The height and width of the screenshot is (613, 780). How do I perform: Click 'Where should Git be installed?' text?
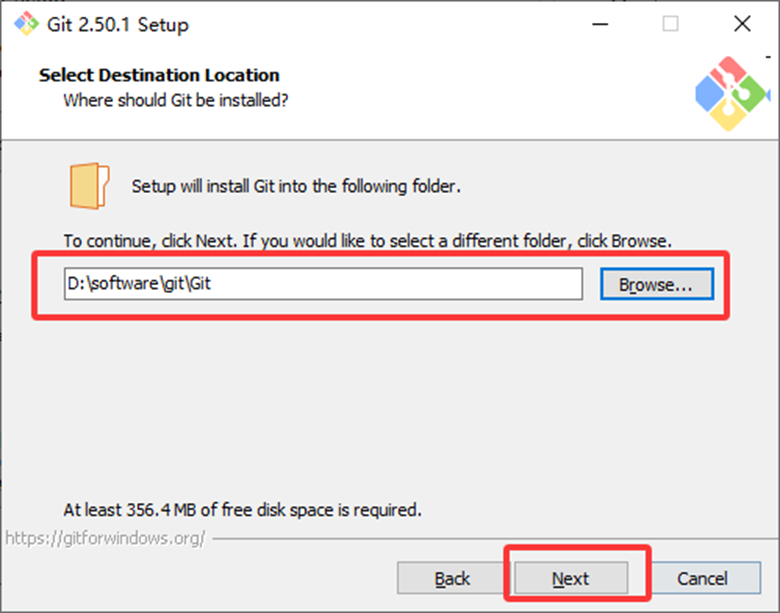pyautogui.click(x=176, y=101)
